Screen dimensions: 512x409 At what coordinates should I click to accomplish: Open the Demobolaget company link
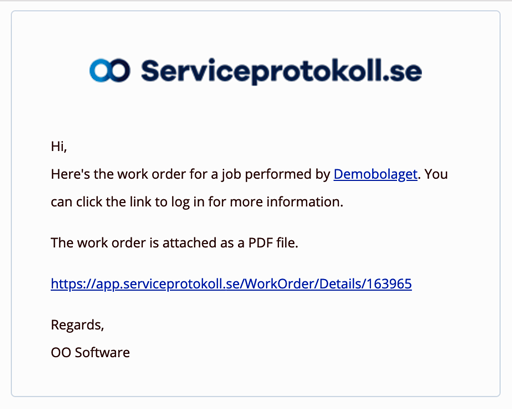(x=375, y=174)
